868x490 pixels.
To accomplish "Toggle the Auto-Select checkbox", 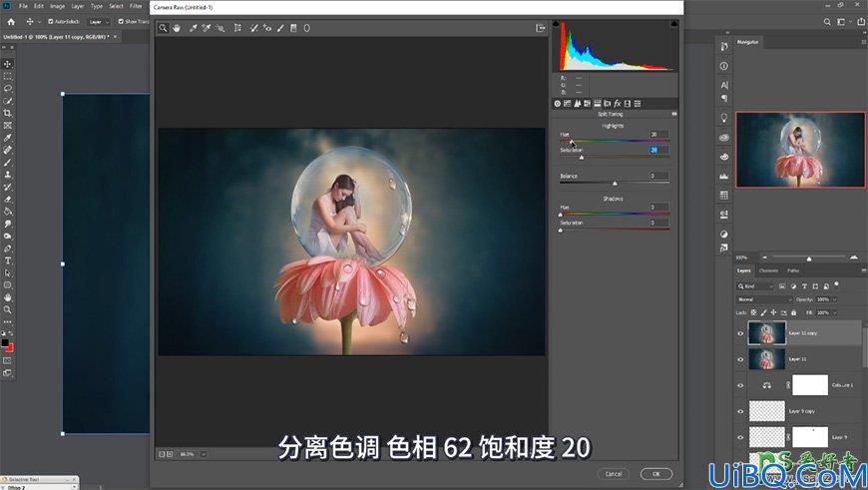I will (x=50, y=22).
